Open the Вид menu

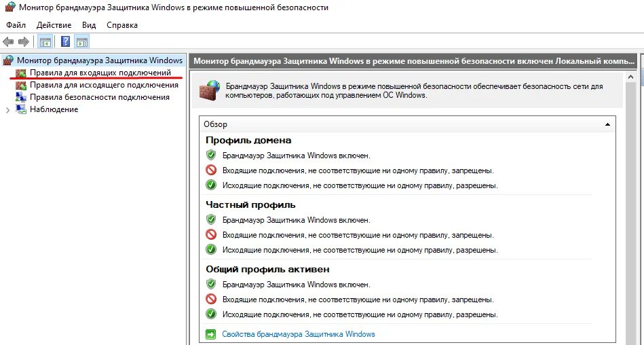[89, 25]
